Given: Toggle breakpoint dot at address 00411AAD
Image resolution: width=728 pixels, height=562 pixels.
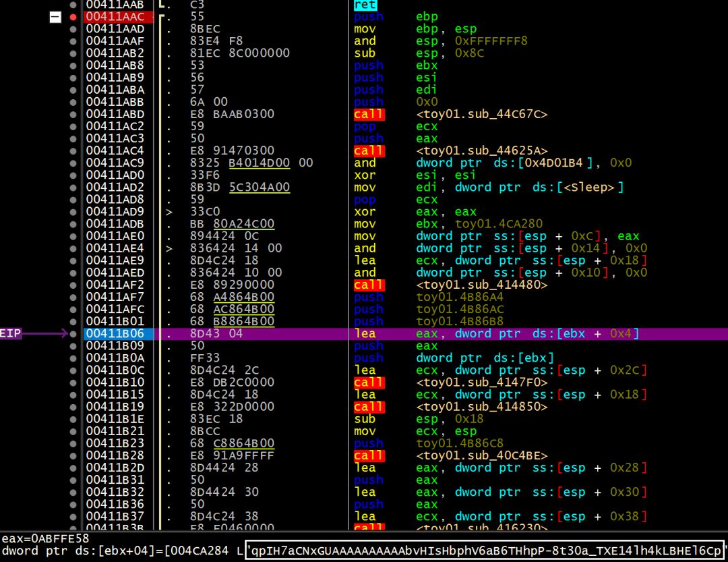Looking at the screenshot, I should [x=73, y=29].
